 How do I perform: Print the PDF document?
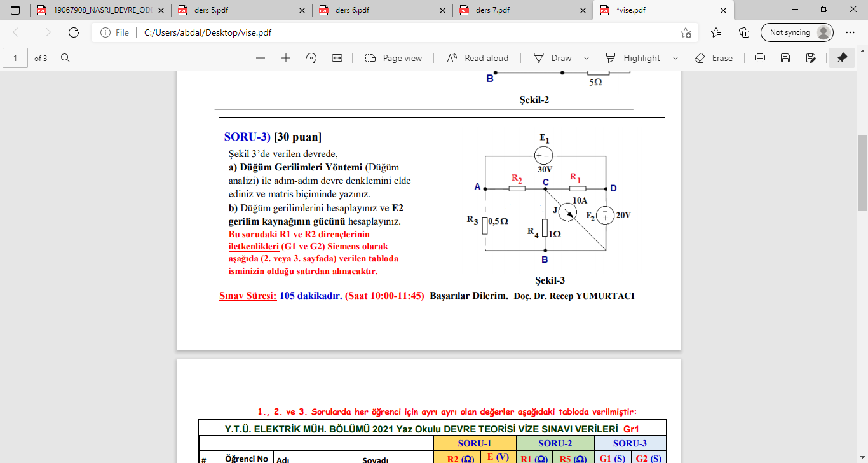pos(760,57)
